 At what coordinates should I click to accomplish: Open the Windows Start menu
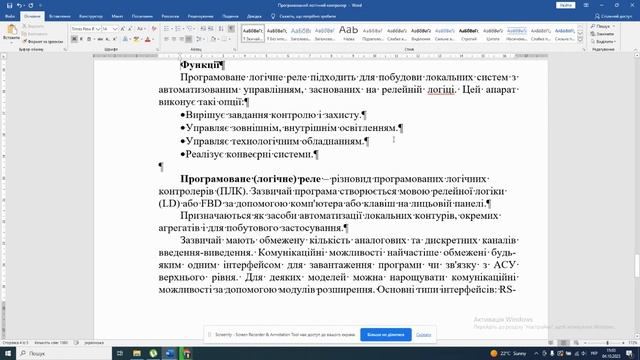pyautogui.click(x=7, y=353)
